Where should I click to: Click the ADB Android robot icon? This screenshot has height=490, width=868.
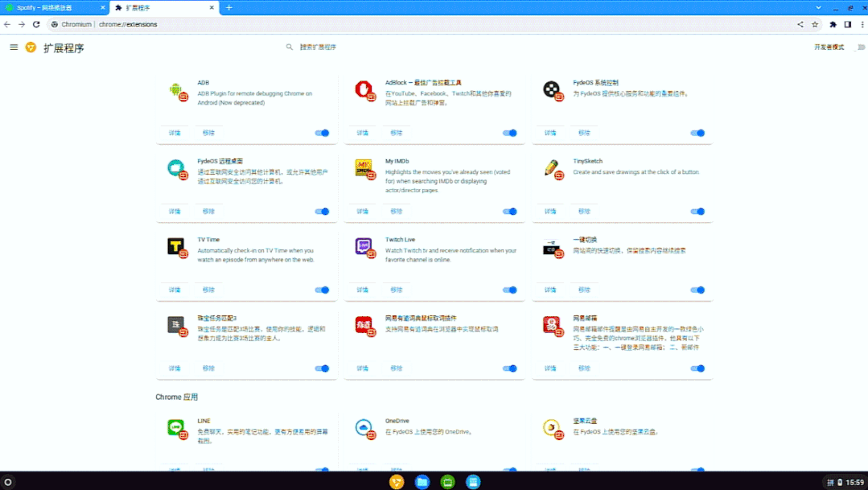tap(176, 90)
